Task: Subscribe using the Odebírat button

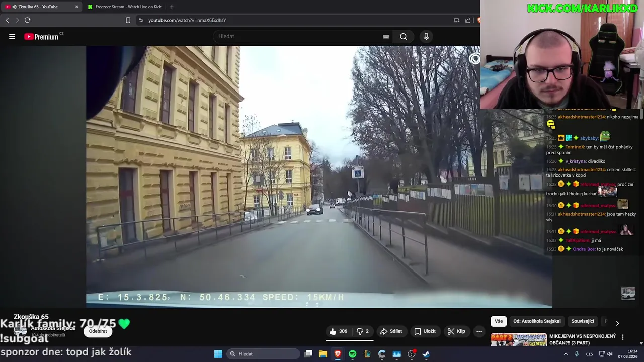Action: point(98,331)
